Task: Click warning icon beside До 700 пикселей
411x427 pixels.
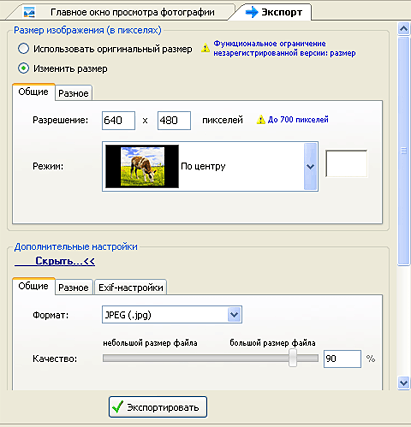Action: tap(261, 120)
